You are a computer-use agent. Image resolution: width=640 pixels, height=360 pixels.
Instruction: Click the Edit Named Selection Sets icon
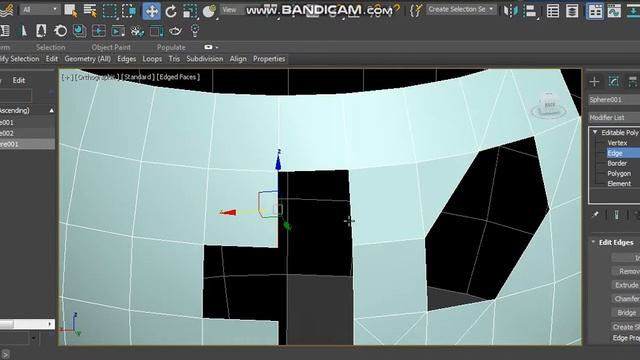(416, 10)
